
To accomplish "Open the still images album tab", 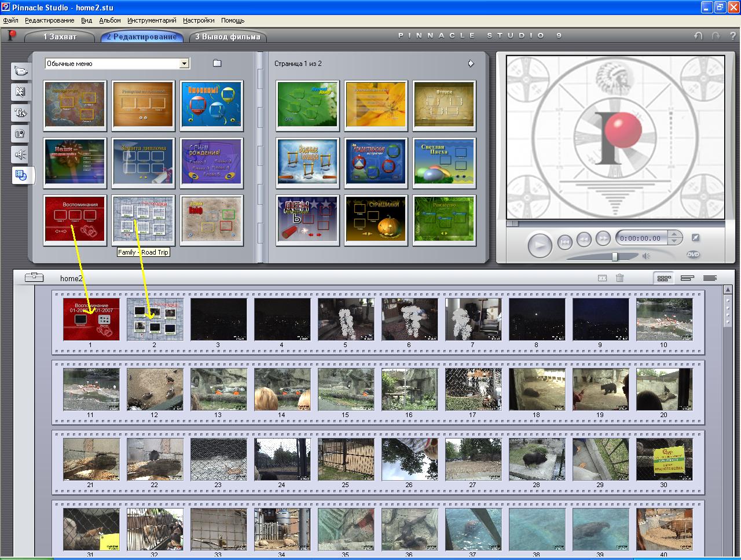I will point(20,134).
